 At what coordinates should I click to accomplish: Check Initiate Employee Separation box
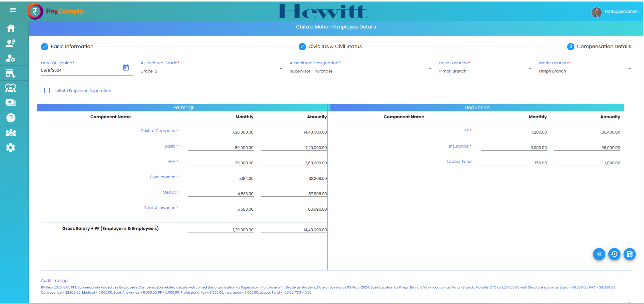click(47, 91)
